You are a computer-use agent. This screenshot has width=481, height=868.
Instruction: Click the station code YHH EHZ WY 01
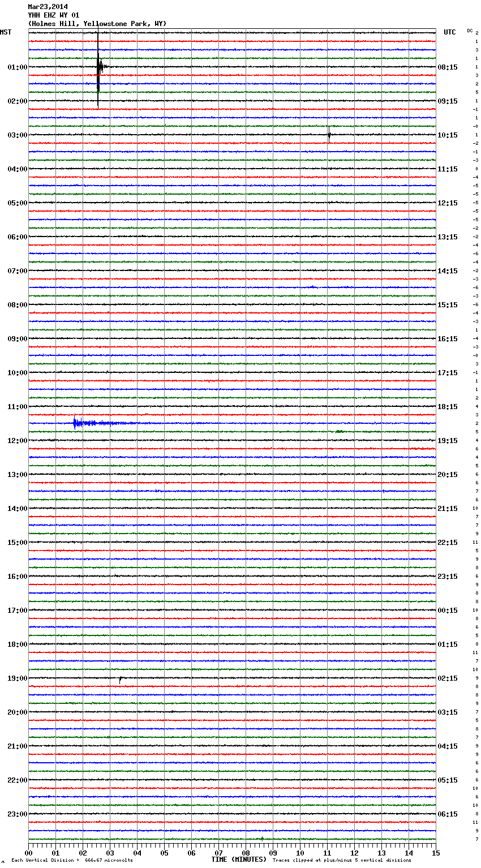point(54,15)
